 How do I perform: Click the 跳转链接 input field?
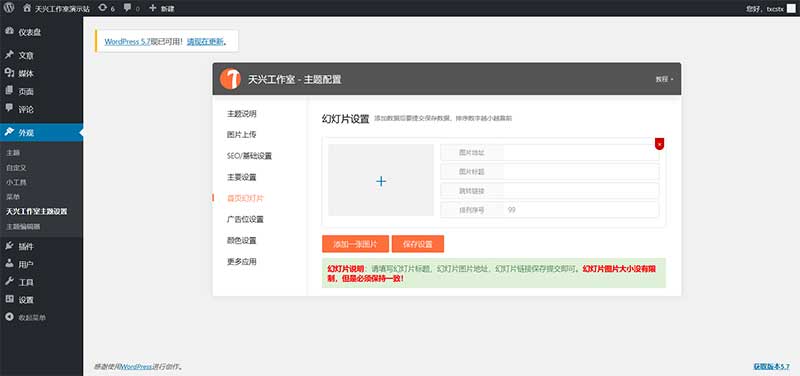[581, 191]
